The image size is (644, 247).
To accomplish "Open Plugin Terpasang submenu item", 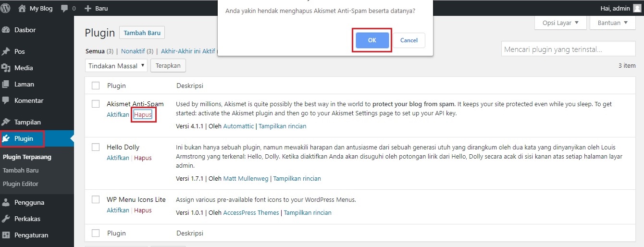I will click(27, 157).
